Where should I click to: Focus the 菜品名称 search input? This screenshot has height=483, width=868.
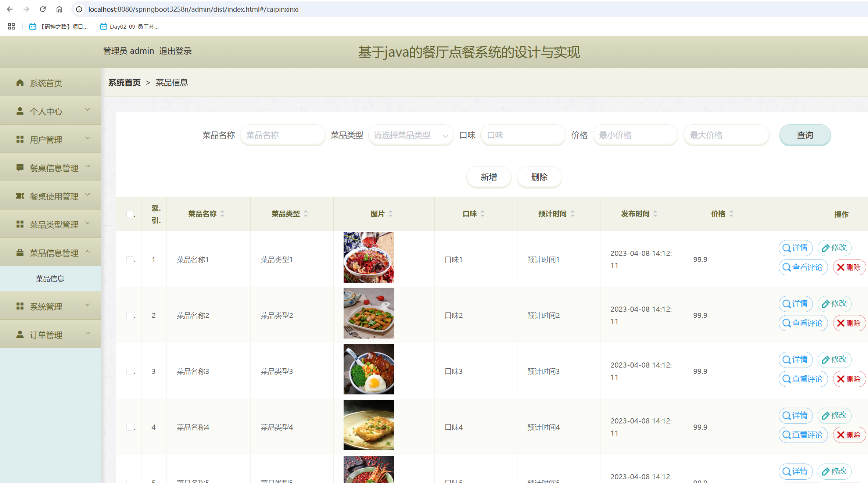(283, 135)
